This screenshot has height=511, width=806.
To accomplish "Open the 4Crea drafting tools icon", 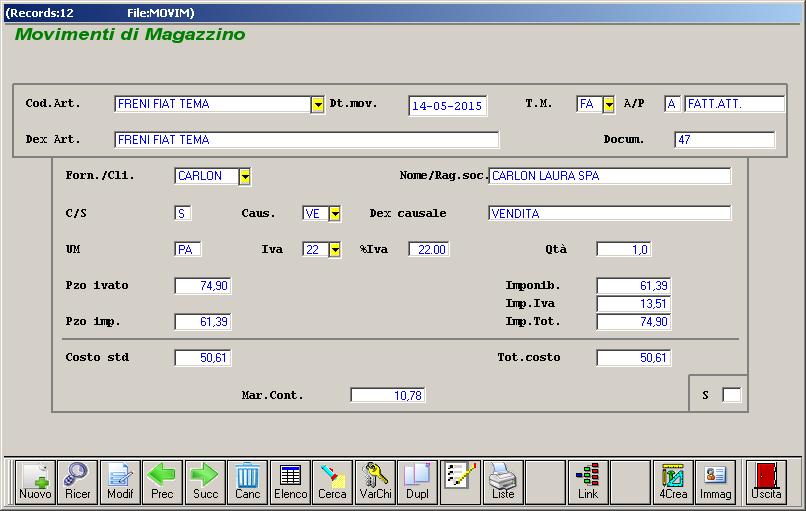I will [673, 482].
